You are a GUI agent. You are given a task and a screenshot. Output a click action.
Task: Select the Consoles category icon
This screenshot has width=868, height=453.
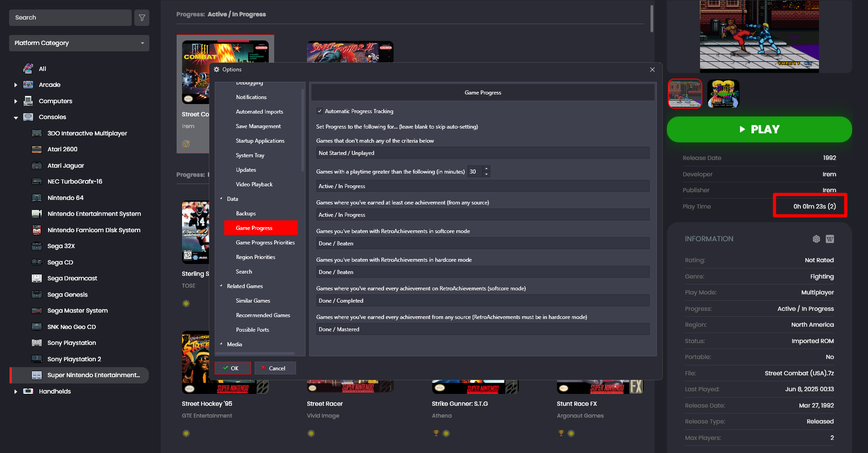[x=28, y=117]
